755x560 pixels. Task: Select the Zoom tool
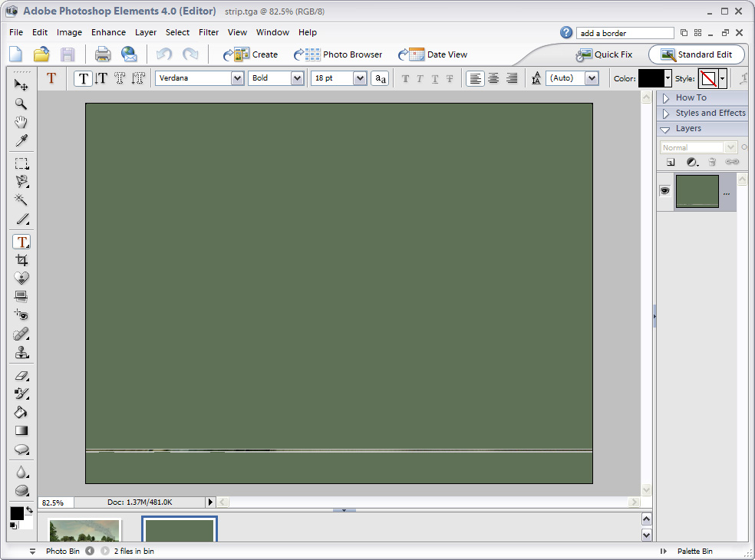21,104
